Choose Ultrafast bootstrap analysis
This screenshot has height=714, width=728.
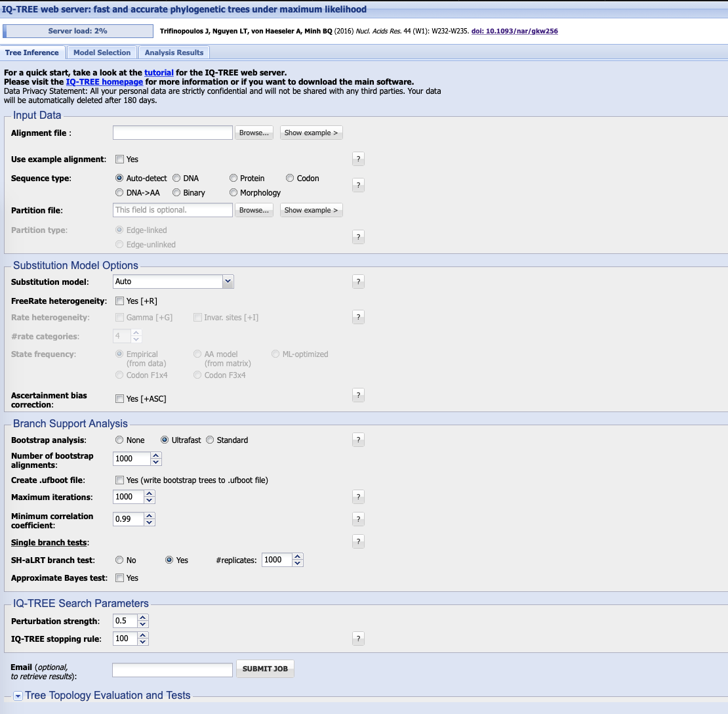point(165,440)
